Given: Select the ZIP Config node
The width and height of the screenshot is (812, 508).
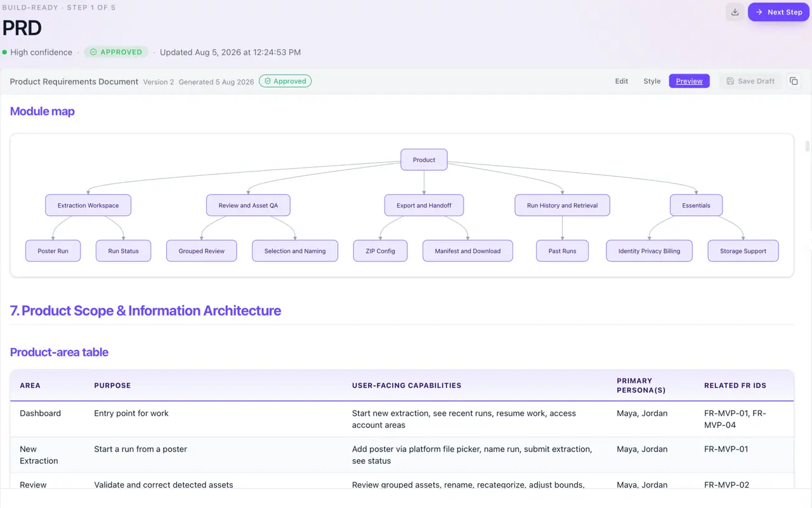Looking at the screenshot, I should pyautogui.click(x=381, y=251).
